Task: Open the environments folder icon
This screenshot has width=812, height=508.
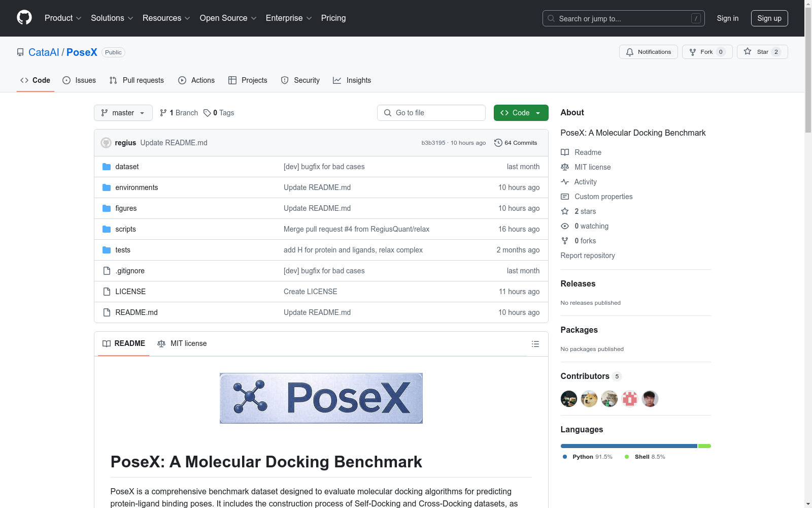Action: click(x=107, y=187)
